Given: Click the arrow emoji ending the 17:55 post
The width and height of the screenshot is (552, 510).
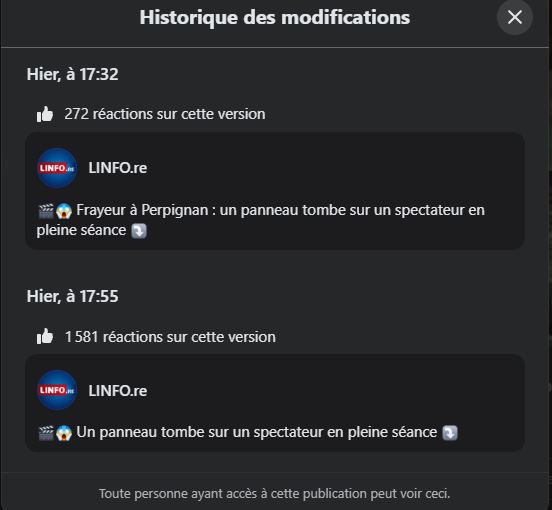Looking at the screenshot, I should [450, 433].
